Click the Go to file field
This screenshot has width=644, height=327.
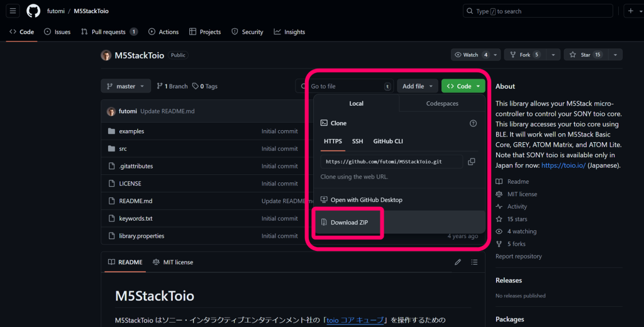coord(344,86)
